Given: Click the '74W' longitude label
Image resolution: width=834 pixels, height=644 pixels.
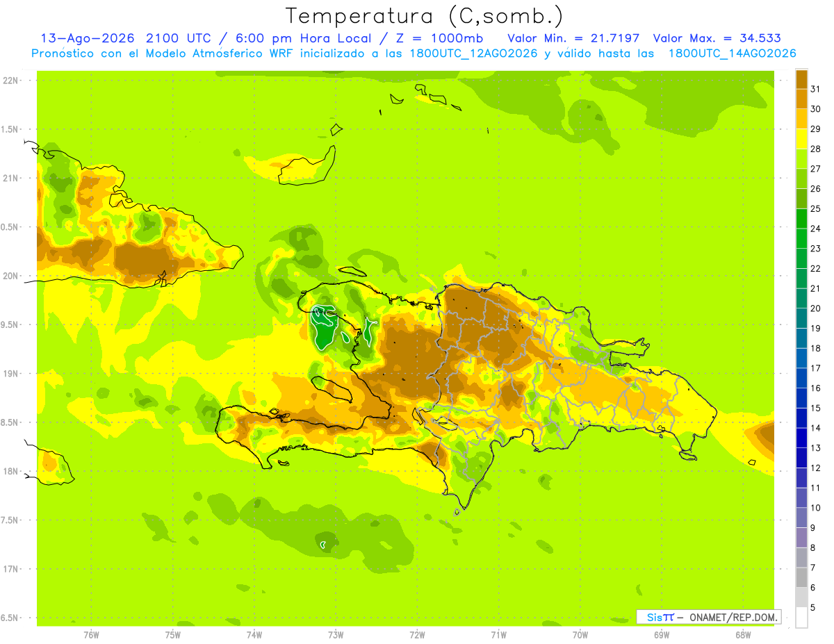Looking at the screenshot, I should (254, 635).
